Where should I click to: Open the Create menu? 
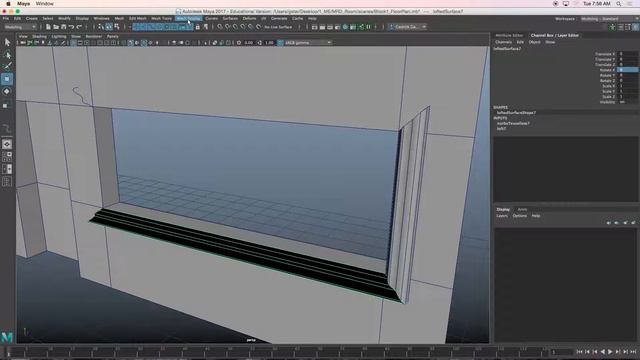[x=31, y=18]
